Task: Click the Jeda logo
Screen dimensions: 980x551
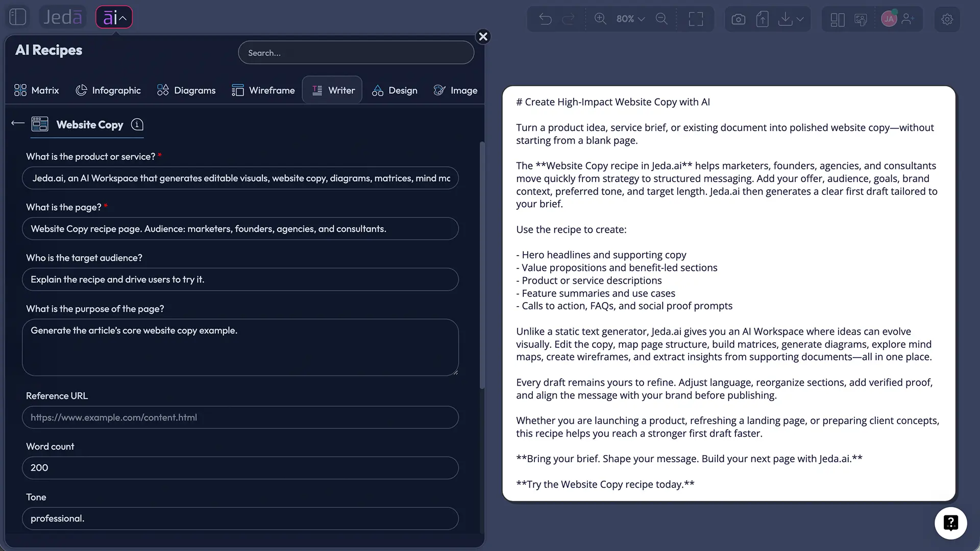Action: point(63,17)
